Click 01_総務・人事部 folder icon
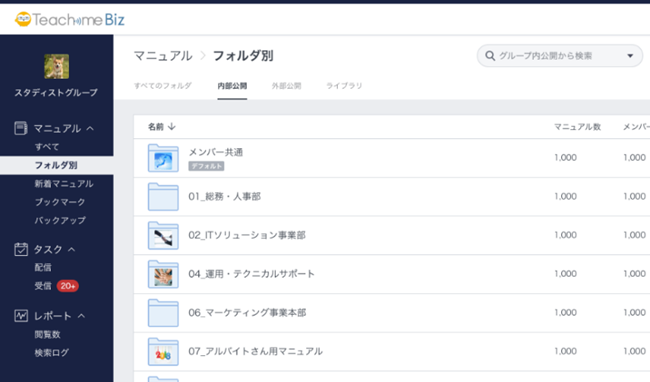Screen dimensions: 650x382 163,196
